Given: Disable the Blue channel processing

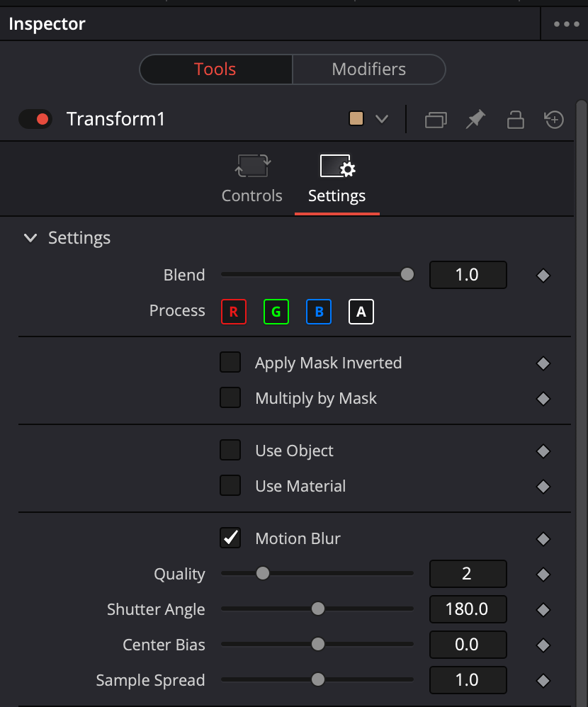Looking at the screenshot, I should coord(319,312).
